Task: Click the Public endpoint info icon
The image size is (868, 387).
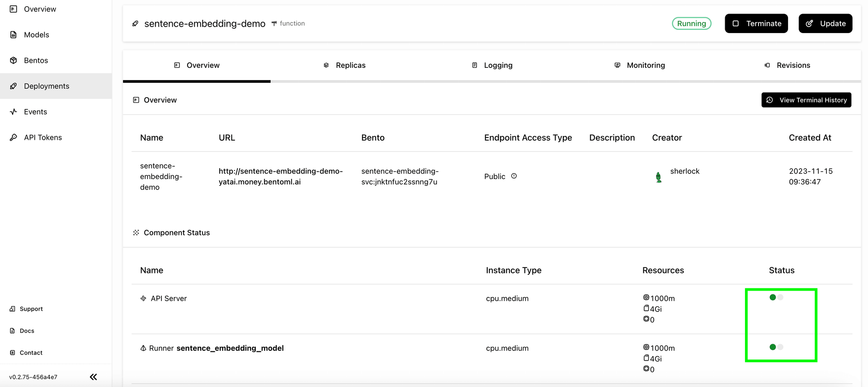Action: click(514, 176)
